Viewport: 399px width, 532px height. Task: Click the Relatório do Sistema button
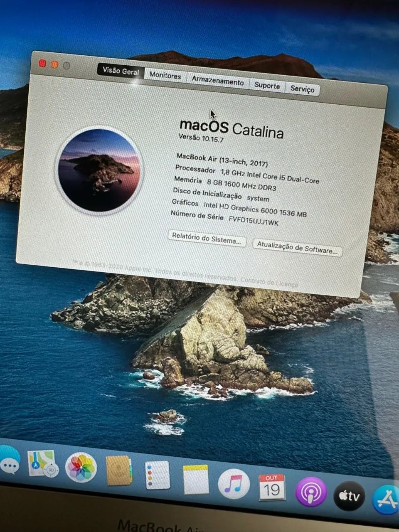(x=207, y=239)
